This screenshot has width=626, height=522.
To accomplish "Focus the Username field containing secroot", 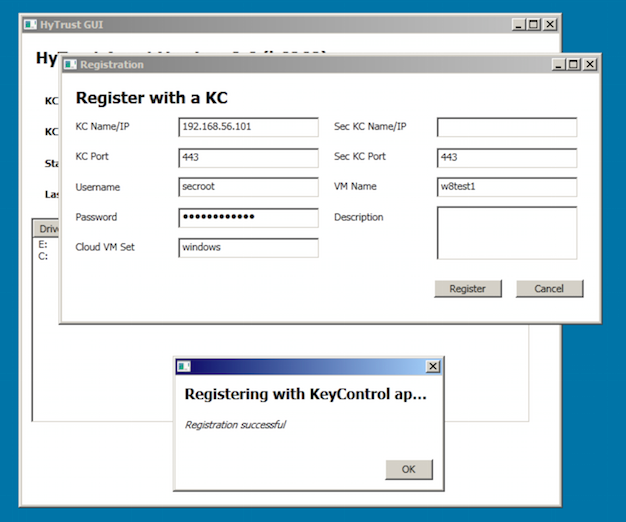I will [248, 187].
